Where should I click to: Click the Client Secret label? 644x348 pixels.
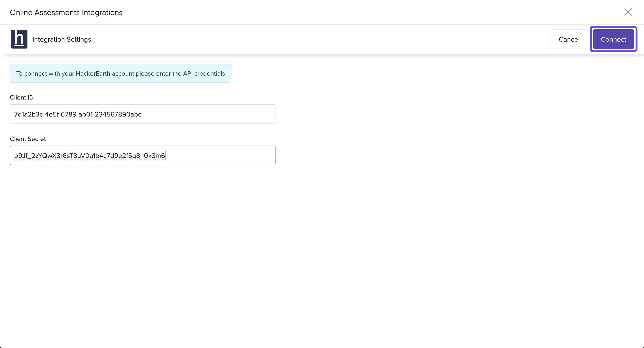(x=28, y=139)
